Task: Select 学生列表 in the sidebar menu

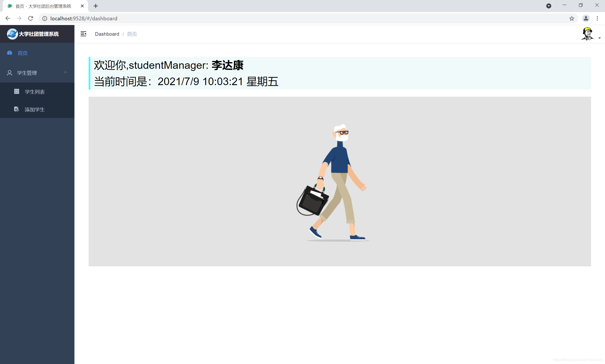Action: point(35,91)
